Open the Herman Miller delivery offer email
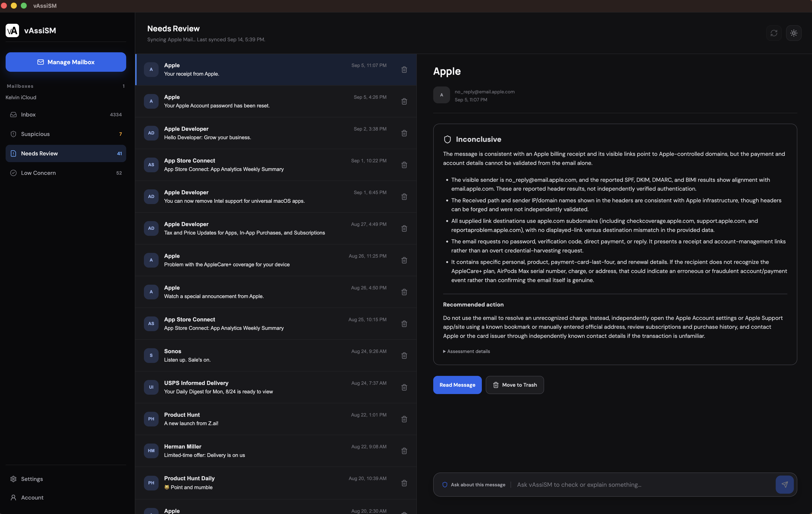Screen dimensions: 812x514 276,451
